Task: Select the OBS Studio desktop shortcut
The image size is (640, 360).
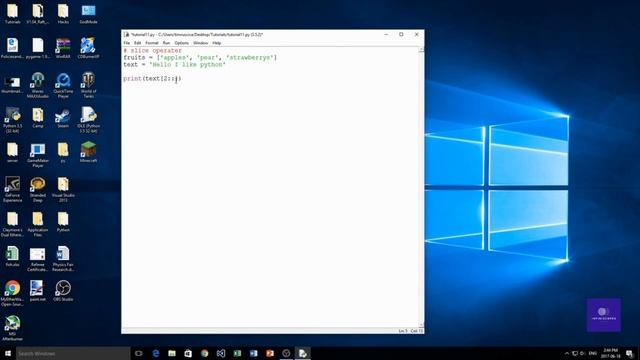Action: (63, 291)
